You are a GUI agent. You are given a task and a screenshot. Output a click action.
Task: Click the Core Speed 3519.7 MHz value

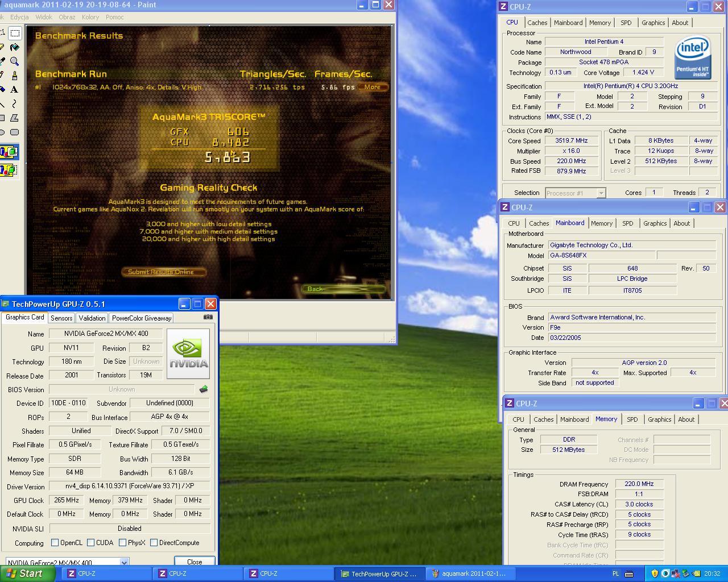[572, 141]
